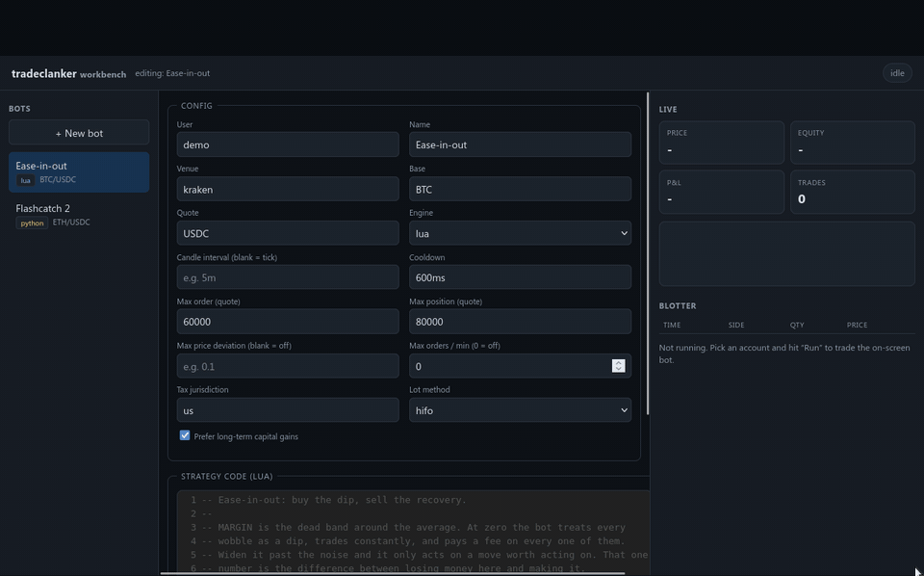
Task: Edit the Quote field containing USDC
Action: [288, 233]
